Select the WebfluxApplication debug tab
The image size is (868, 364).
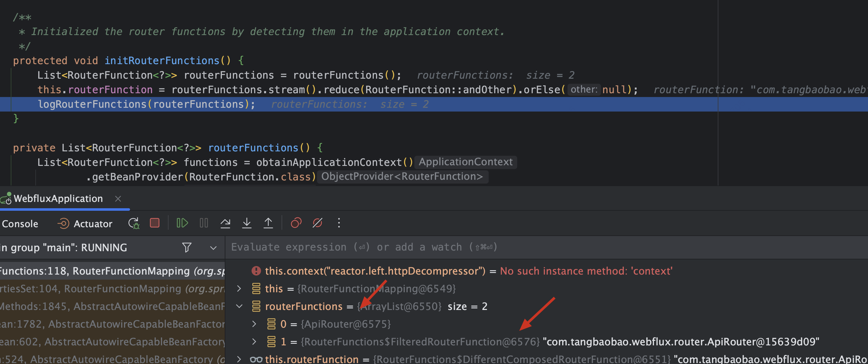pos(58,199)
